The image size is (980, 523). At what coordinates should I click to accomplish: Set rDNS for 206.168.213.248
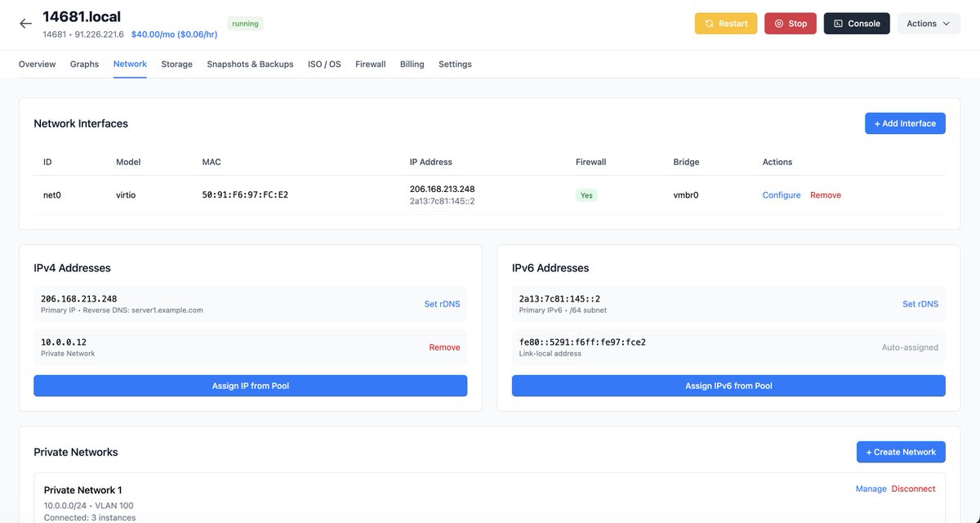click(x=442, y=304)
